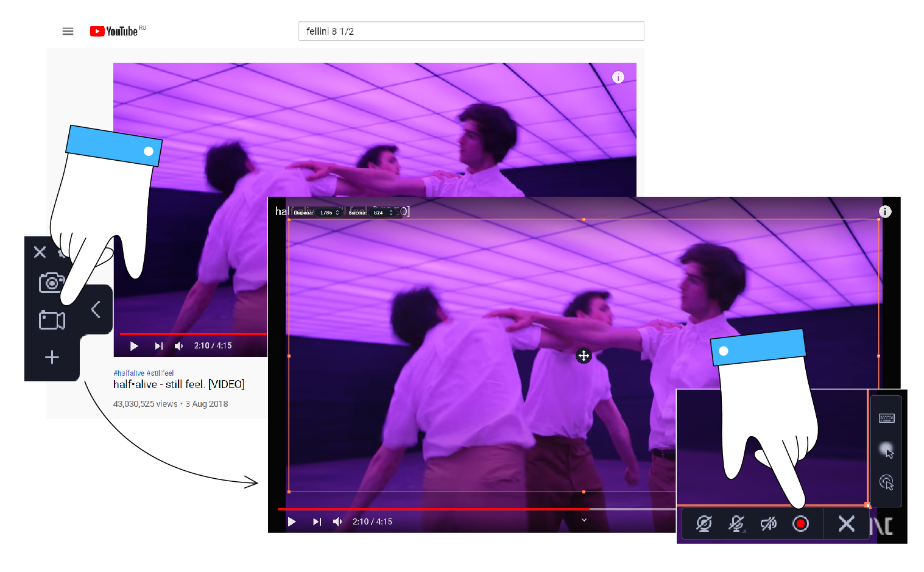The height and width of the screenshot is (572, 924).
Task: Click info icon on large video
Action: (x=885, y=211)
